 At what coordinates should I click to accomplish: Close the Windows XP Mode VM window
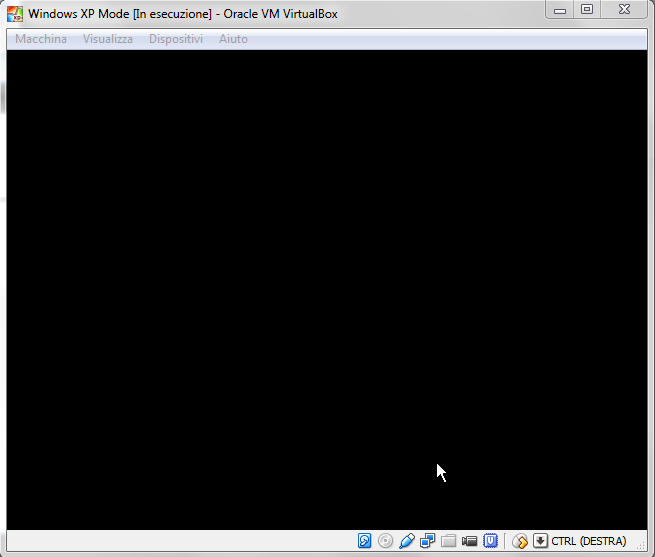pyautogui.click(x=624, y=10)
